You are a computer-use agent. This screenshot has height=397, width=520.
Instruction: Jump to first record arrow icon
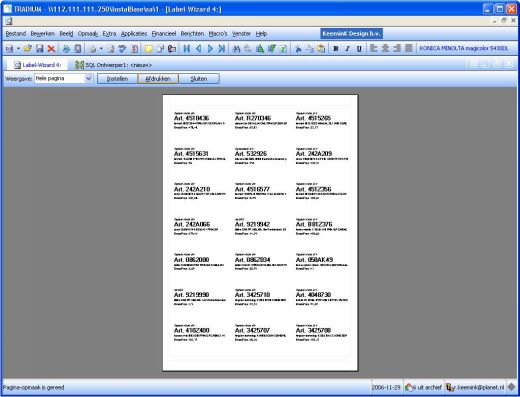pyautogui.click(x=187, y=49)
